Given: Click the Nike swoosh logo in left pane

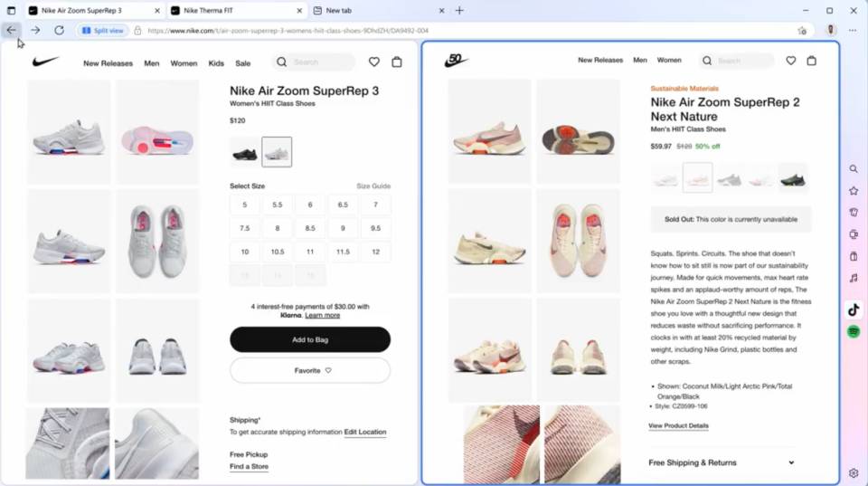Looking at the screenshot, I should point(45,61).
